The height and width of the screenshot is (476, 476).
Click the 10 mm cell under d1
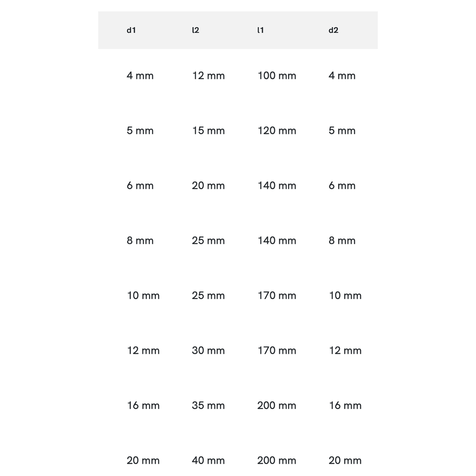pyautogui.click(x=143, y=296)
